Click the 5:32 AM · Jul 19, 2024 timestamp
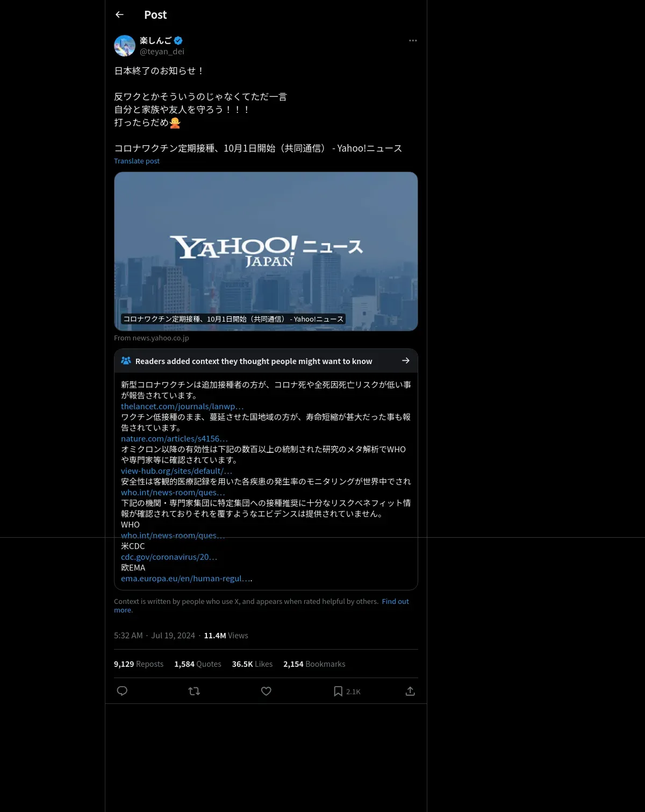The height and width of the screenshot is (812, 645). tap(154, 636)
